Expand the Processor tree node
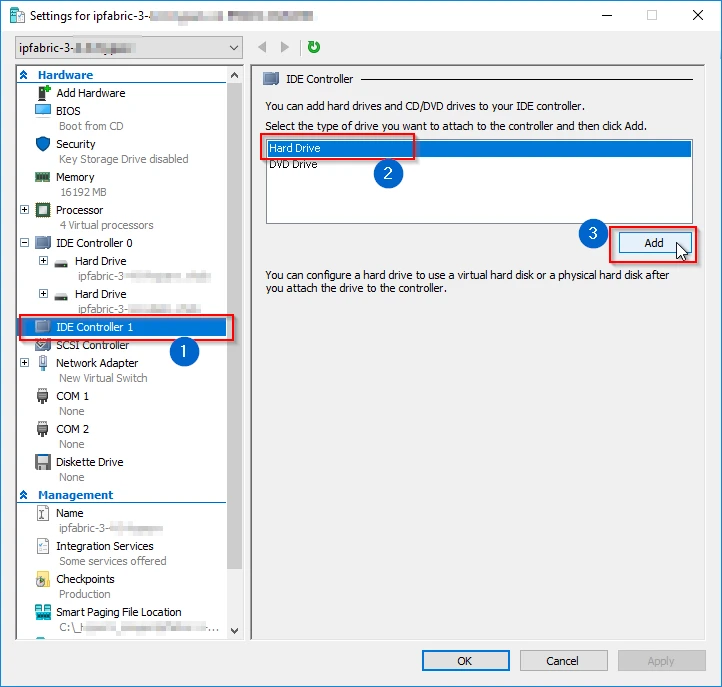The image size is (722, 687). [25, 210]
